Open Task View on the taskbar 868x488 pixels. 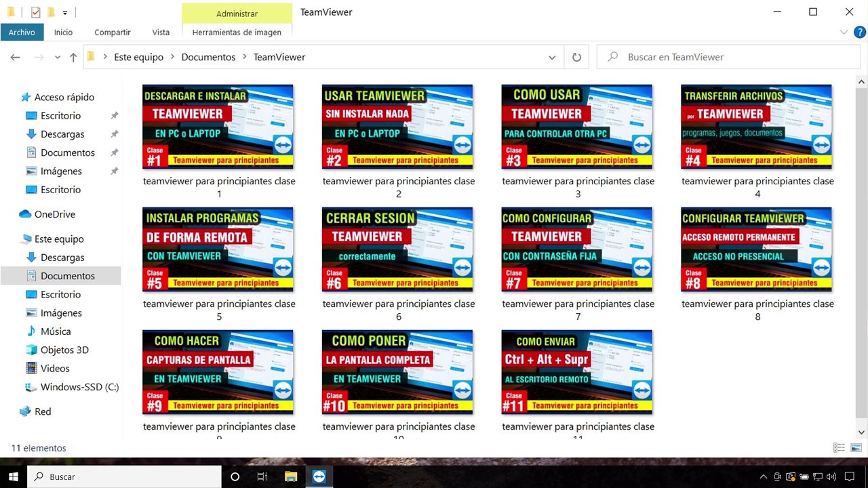tap(262, 476)
